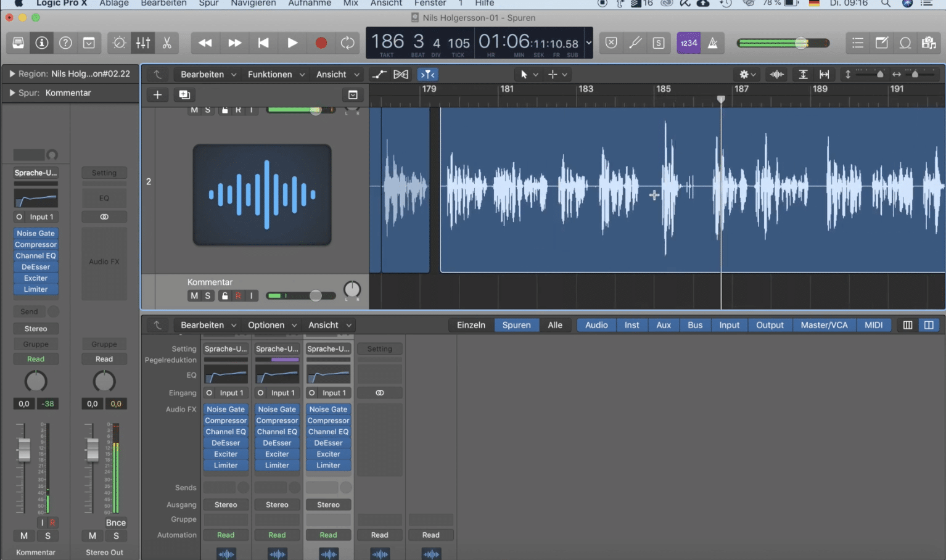Open the Navigieren menu
The image size is (946, 560).
253,3
